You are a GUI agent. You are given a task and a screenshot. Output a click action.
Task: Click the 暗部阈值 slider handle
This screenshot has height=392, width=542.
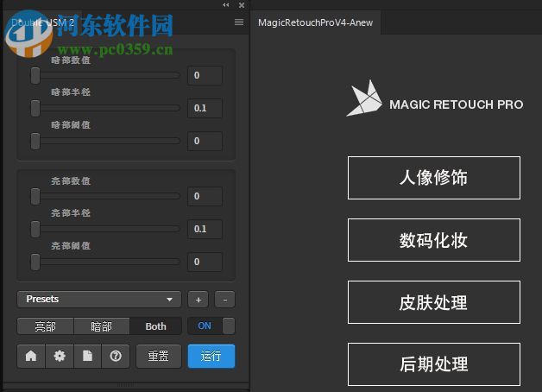click(35, 141)
